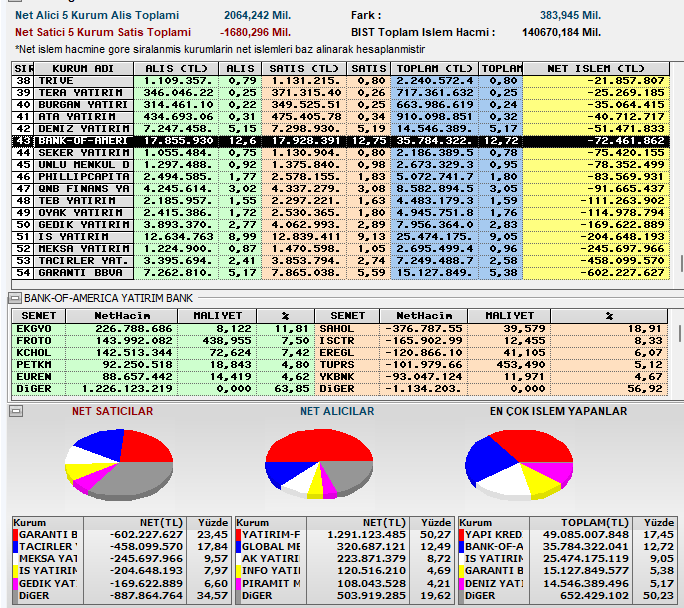684x608 pixels.
Task: Select the QNB FINANS YA row
Action: pyautogui.click(x=340, y=189)
